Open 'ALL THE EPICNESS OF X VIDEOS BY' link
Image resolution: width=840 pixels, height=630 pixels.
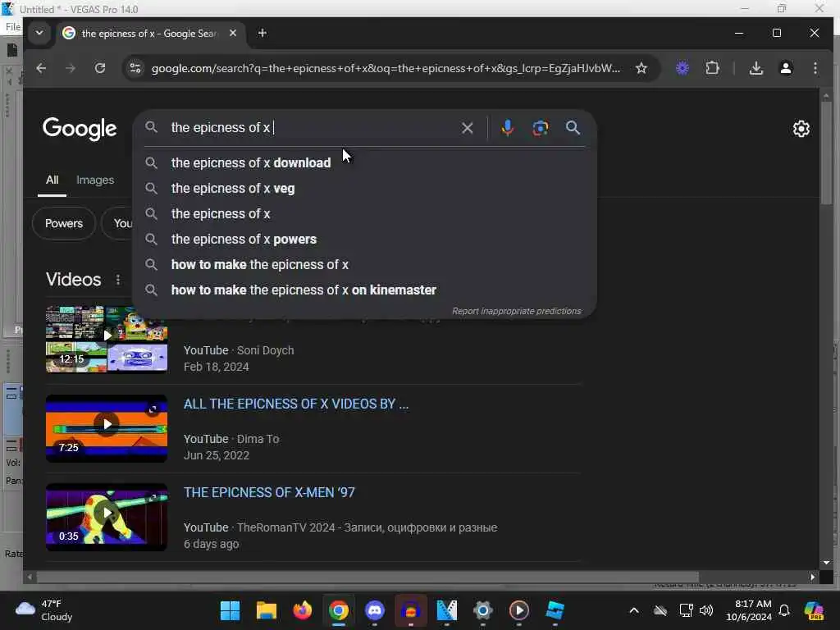pyautogui.click(x=295, y=404)
